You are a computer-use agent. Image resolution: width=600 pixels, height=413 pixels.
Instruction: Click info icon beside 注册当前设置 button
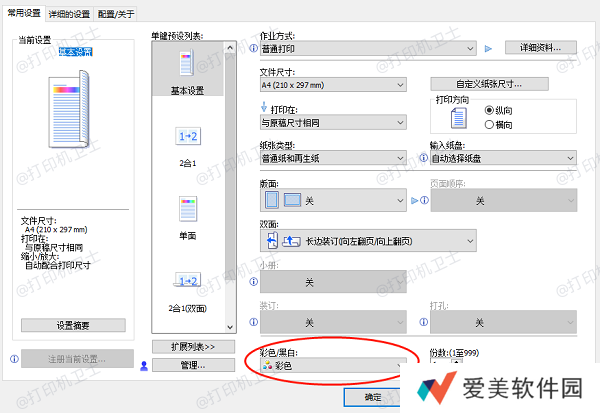pos(14,359)
